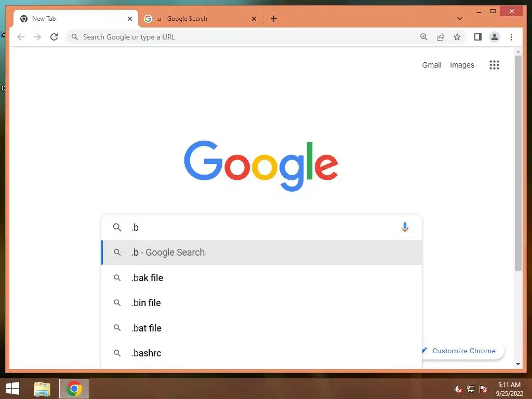Open Chrome three-dot menu
Screen dimensions: 532x399
click(x=511, y=37)
